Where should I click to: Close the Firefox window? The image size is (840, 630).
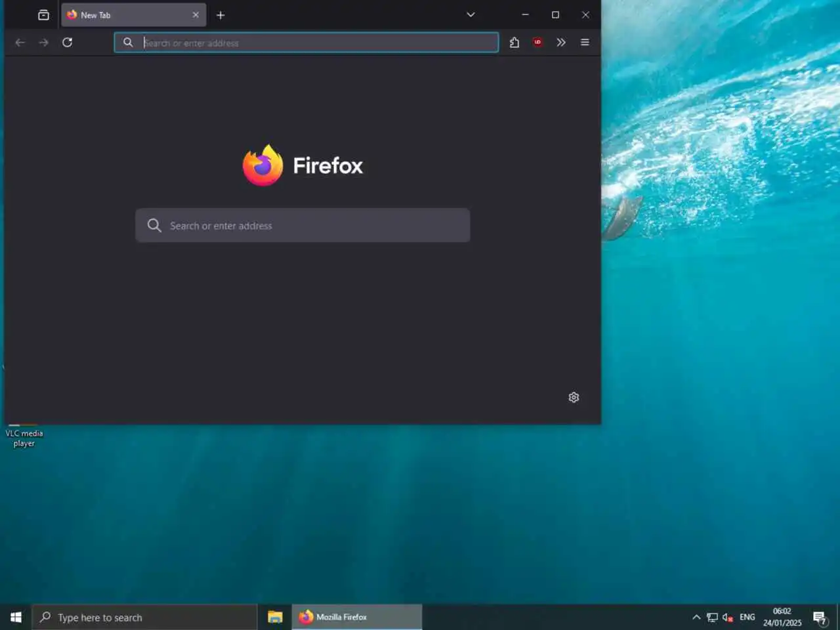coord(585,14)
